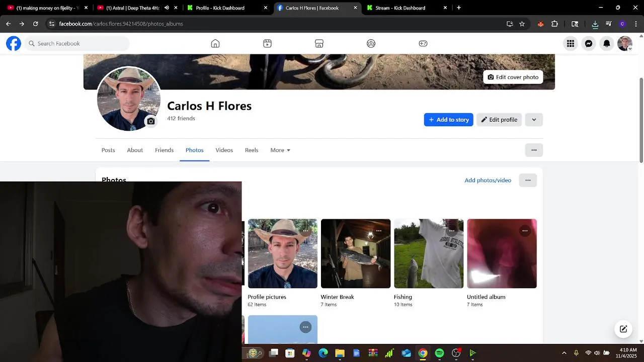The image size is (644, 362).
Task: Mute the Astral Deep Theta tab audio
Action: (167, 8)
